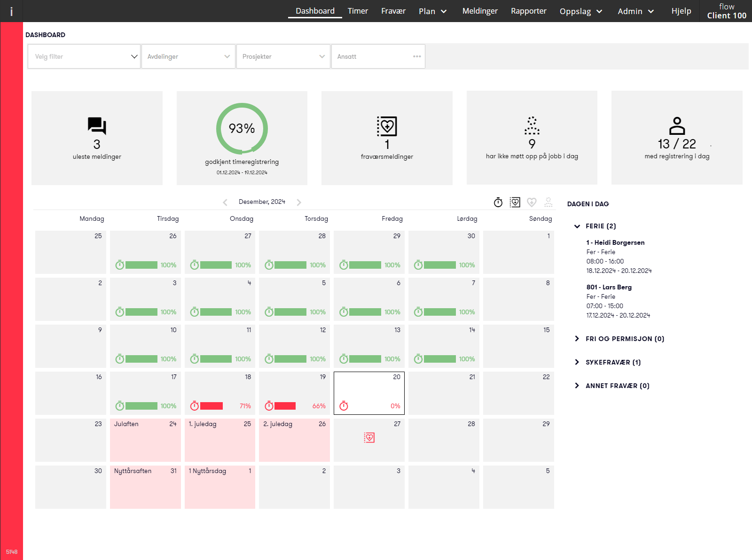Click red 66% progress bar on December 19
The width and height of the screenshot is (752, 560).
[x=285, y=406]
